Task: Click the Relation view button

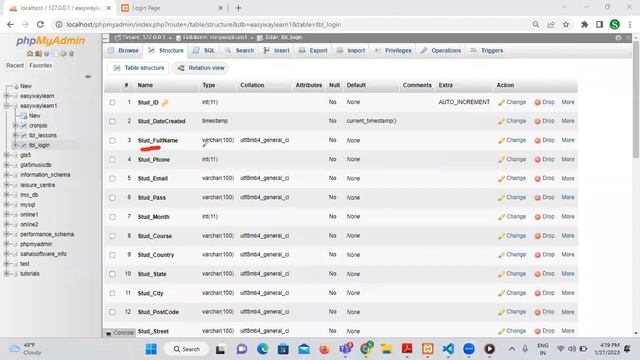Action: click(201, 68)
